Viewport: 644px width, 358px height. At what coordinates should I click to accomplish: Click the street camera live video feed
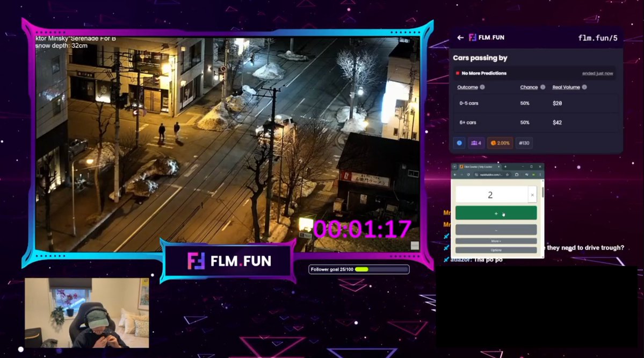(x=228, y=144)
